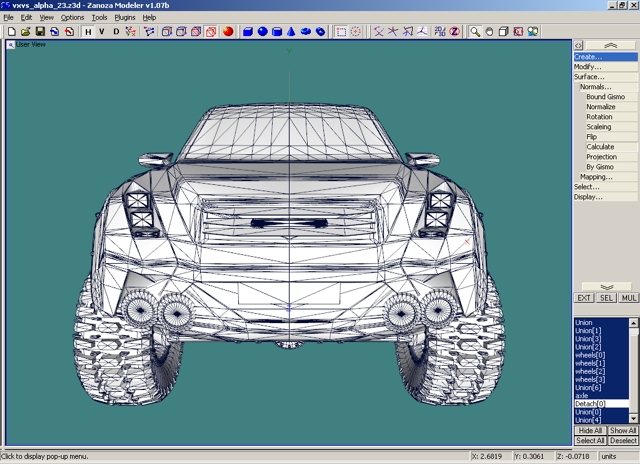Click the red Z logo icon
This screenshot has width=640, height=464.
click(454, 31)
